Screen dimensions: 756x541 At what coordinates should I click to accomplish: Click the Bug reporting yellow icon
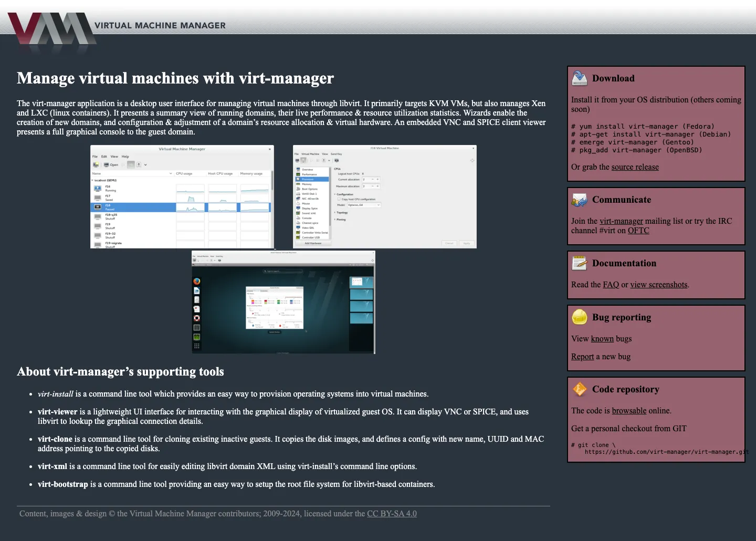[580, 317]
